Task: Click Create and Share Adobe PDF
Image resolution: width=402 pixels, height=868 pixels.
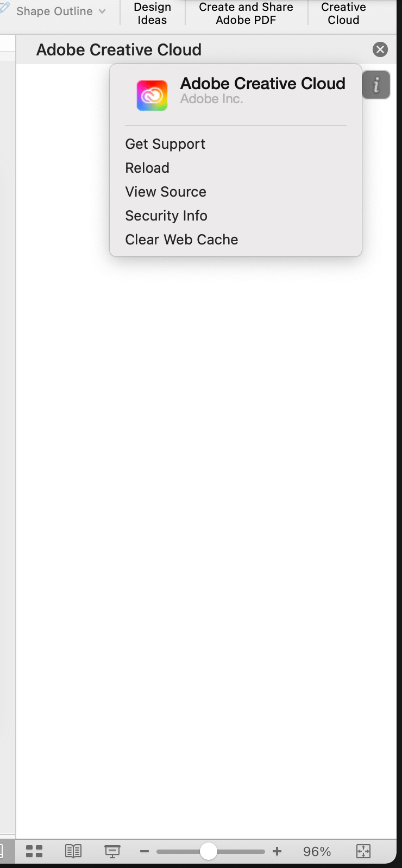Action: pos(246,14)
